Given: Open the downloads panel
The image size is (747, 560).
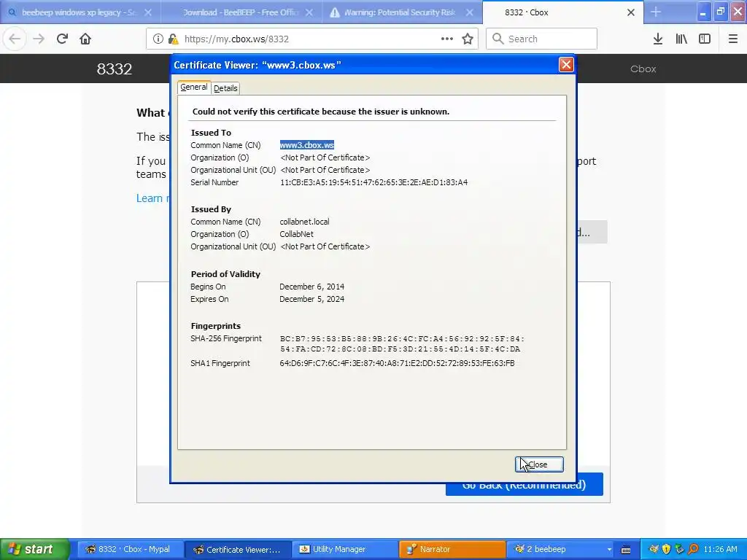Looking at the screenshot, I should [658, 39].
